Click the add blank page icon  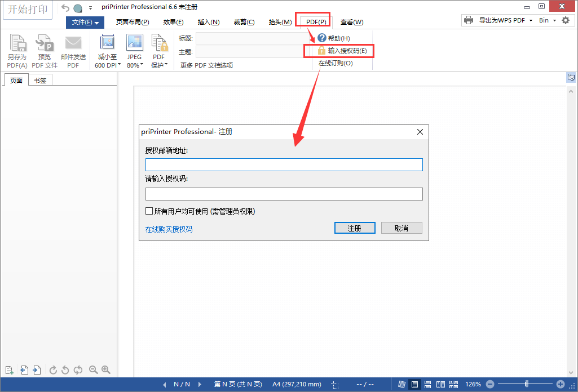[10, 370]
